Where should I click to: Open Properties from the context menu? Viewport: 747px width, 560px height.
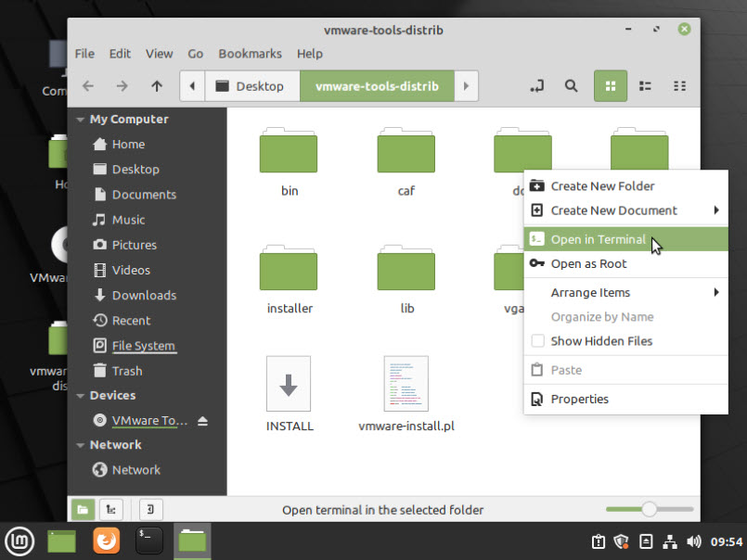pos(625,399)
